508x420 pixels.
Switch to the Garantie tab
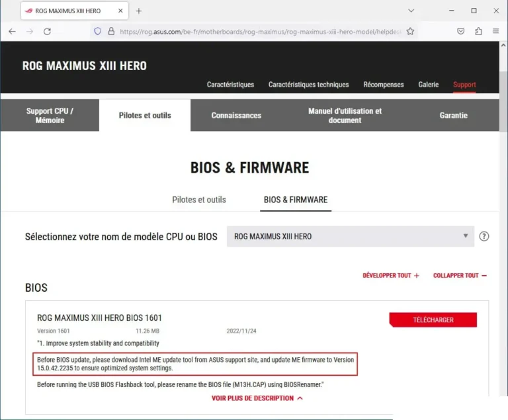tap(453, 115)
